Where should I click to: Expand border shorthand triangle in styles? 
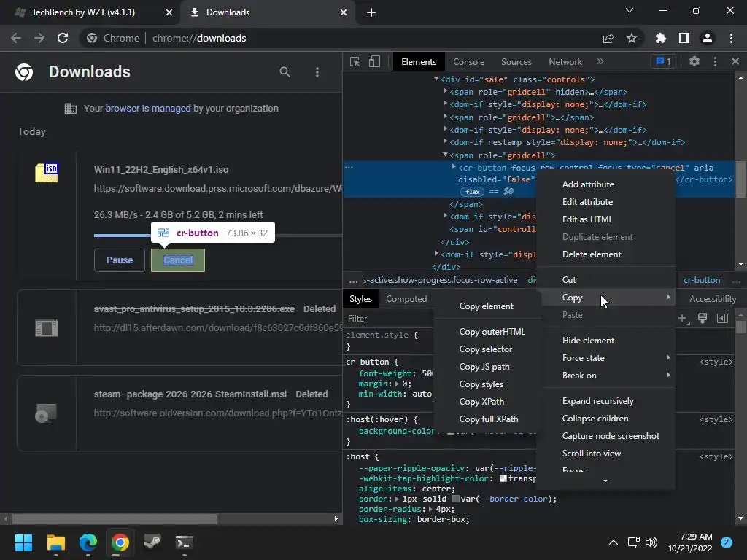tap(397, 499)
